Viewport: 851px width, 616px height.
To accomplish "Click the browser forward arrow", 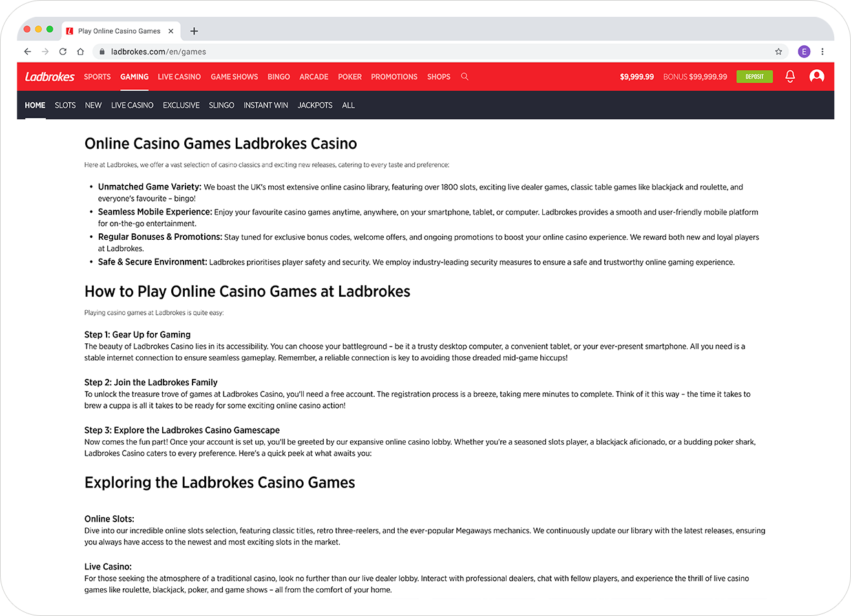I will coord(45,52).
